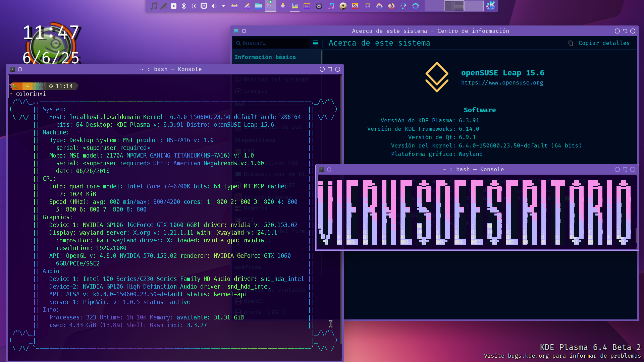Open window menu icon of colorinxi Konsole
The width and height of the screenshot is (644, 362).
(12, 69)
